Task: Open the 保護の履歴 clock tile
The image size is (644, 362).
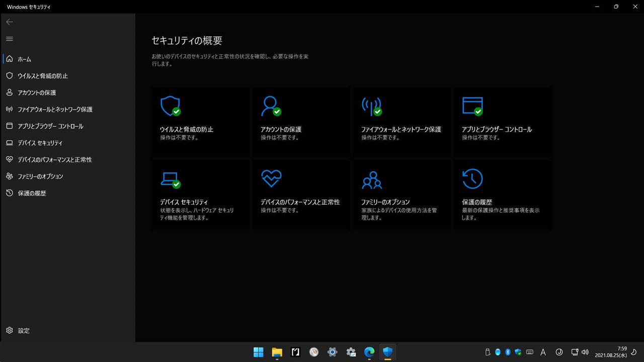Action: pyautogui.click(x=503, y=195)
